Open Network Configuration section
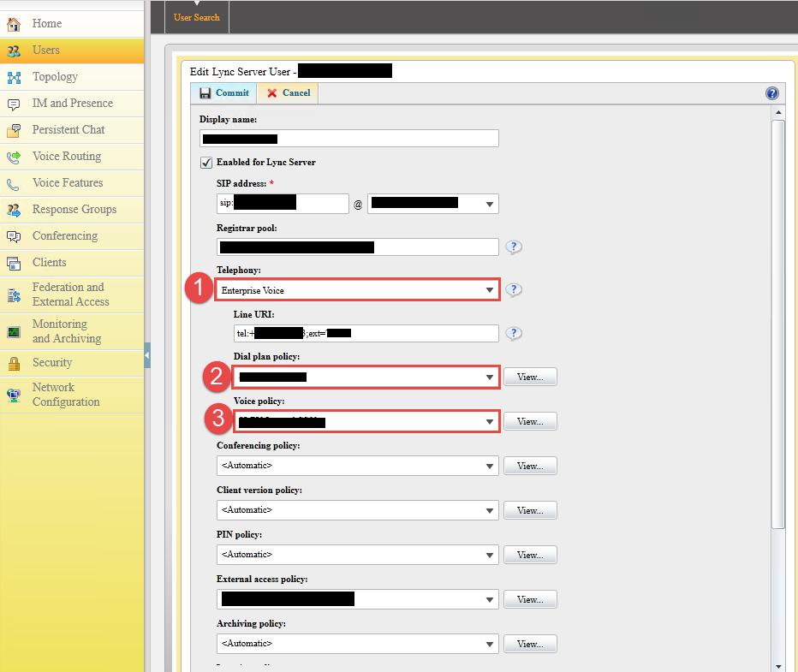This screenshot has width=798, height=672. pos(72,395)
